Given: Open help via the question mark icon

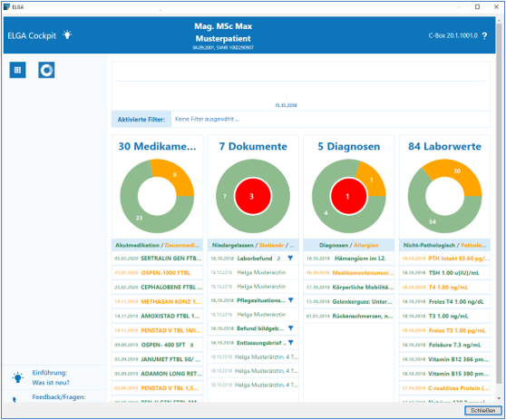Looking at the screenshot, I should tap(484, 36).
